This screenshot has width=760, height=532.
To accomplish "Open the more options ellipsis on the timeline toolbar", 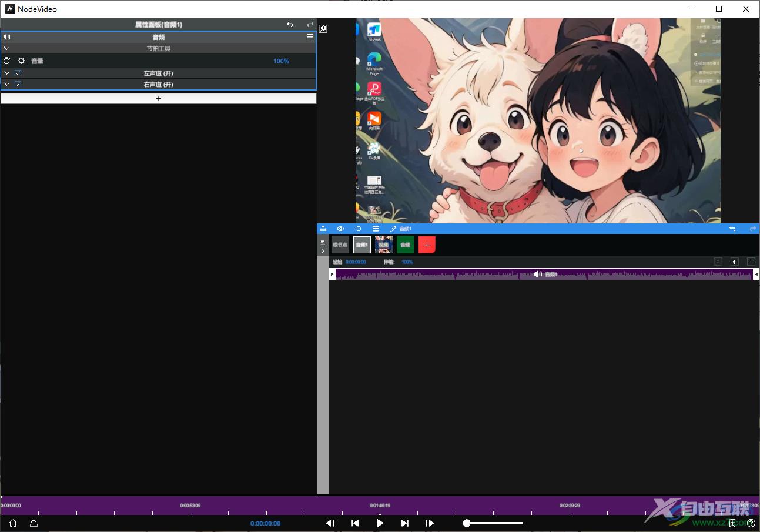I will tap(751, 262).
